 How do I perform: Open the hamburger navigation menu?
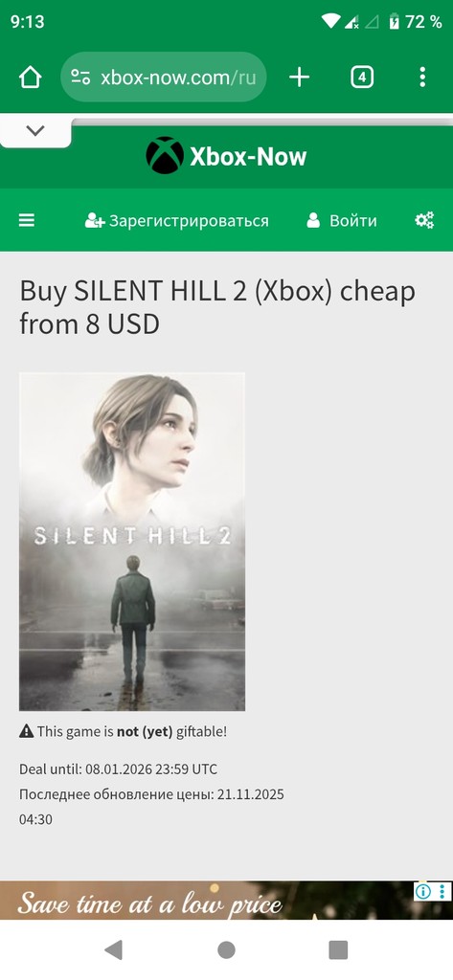pyautogui.click(x=26, y=220)
